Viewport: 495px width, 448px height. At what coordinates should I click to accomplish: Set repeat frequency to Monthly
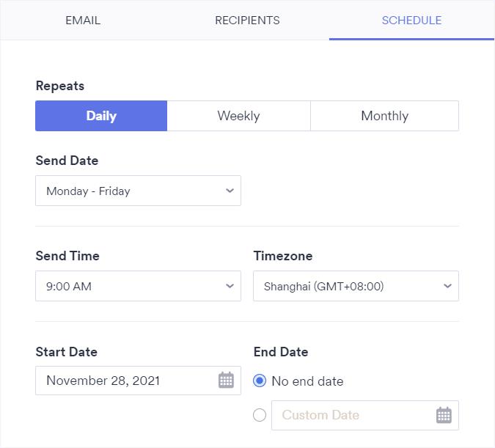pyautogui.click(x=384, y=116)
